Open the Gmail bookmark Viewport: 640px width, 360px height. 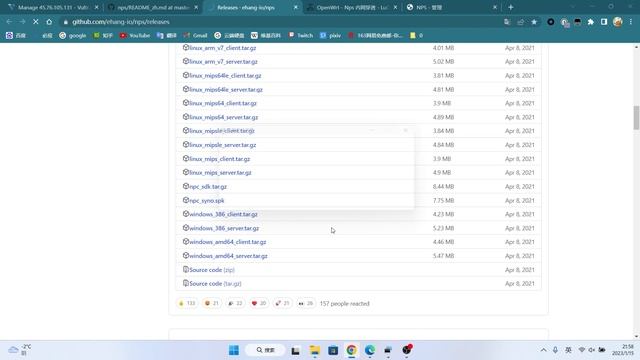[196, 36]
